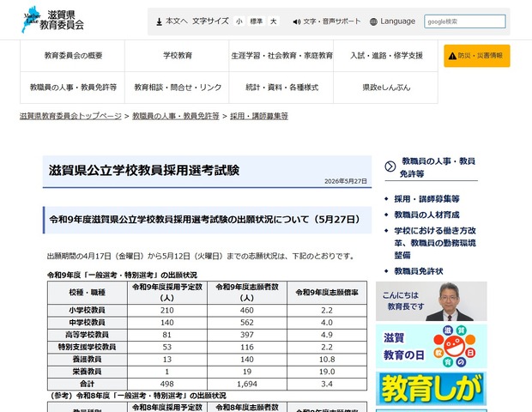Click ratio value 4.9 for 高等学校教員
532x412 pixels.
tap(327, 335)
